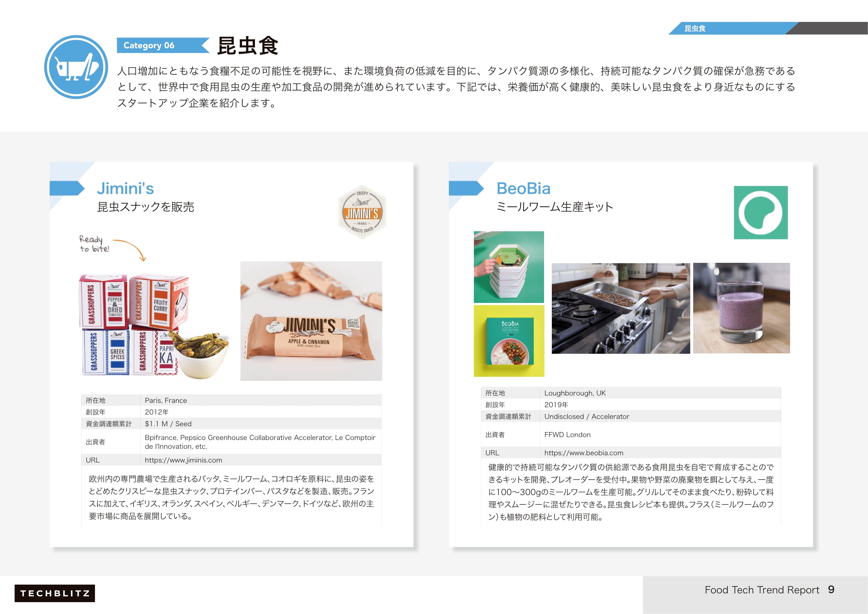Viewport: 868px width, 614px height.
Task: Select the 昆虫食 header tab
Action: pyautogui.click(x=694, y=28)
